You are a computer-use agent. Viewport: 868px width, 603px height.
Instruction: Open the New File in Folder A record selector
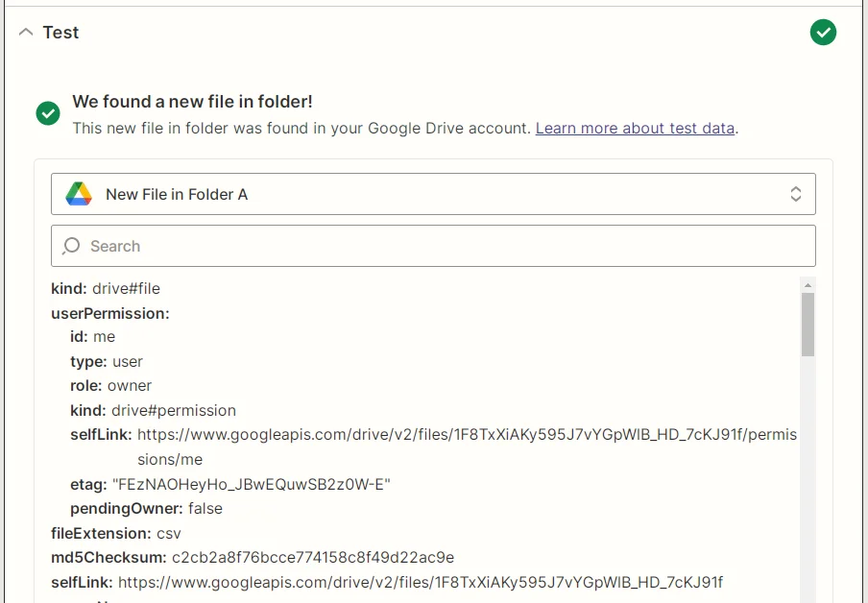pyautogui.click(x=432, y=193)
